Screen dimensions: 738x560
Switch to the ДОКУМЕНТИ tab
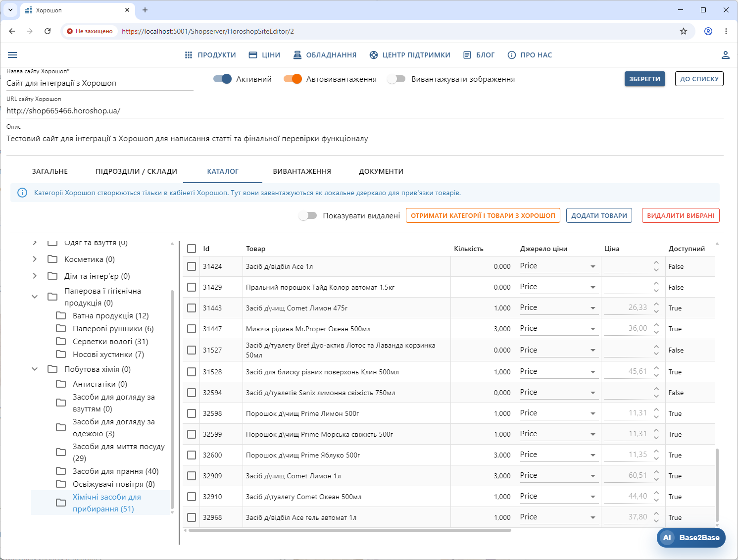(381, 171)
